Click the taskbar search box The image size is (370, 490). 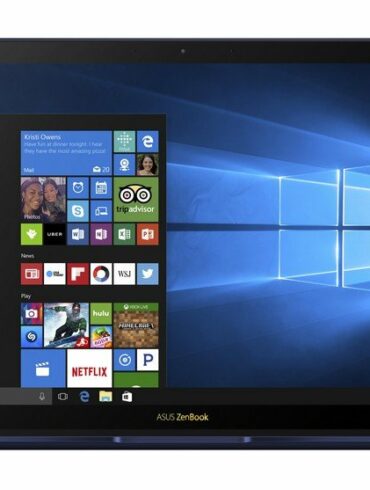26,396
